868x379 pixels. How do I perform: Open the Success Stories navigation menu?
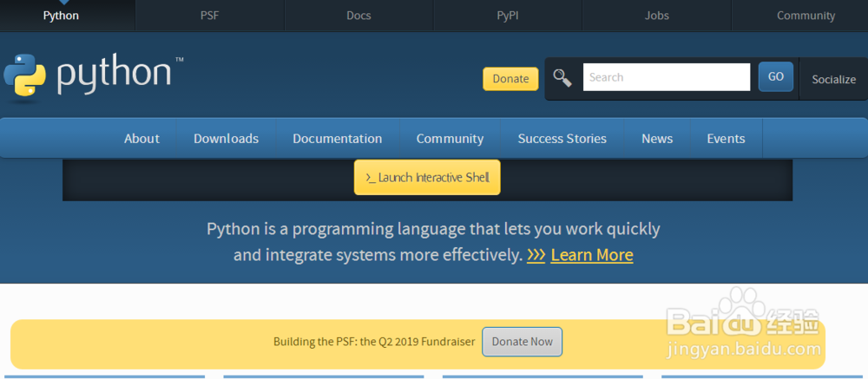click(x=562, y=138)
